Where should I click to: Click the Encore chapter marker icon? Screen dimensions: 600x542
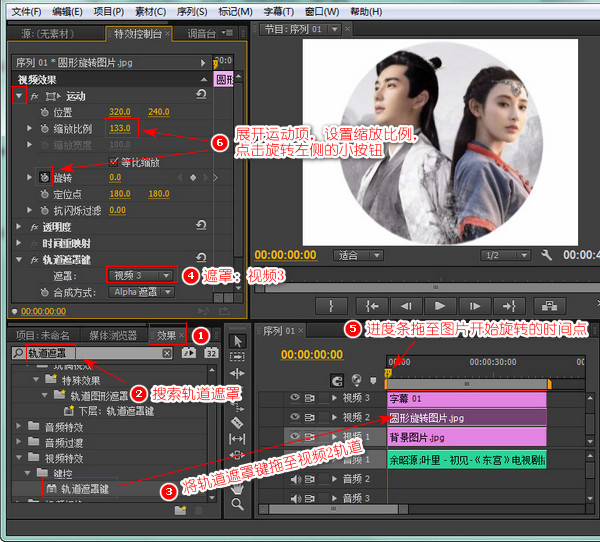point(356,380)
